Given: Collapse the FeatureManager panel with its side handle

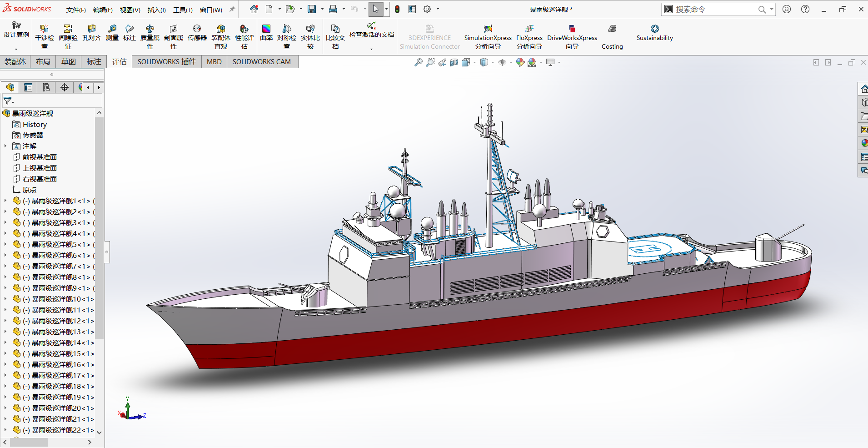Looking at the screenshot, I should coord(107,252).
